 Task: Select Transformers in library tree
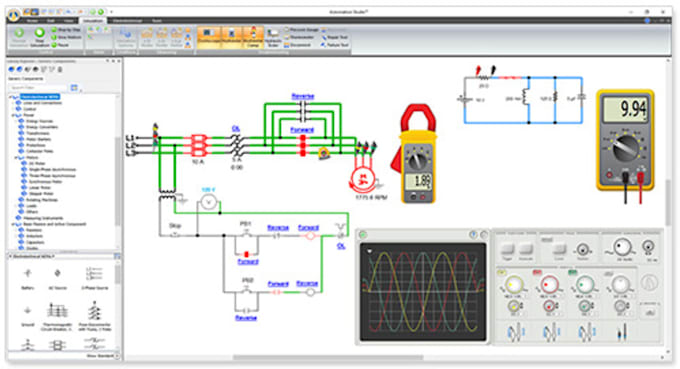point(38,133)
